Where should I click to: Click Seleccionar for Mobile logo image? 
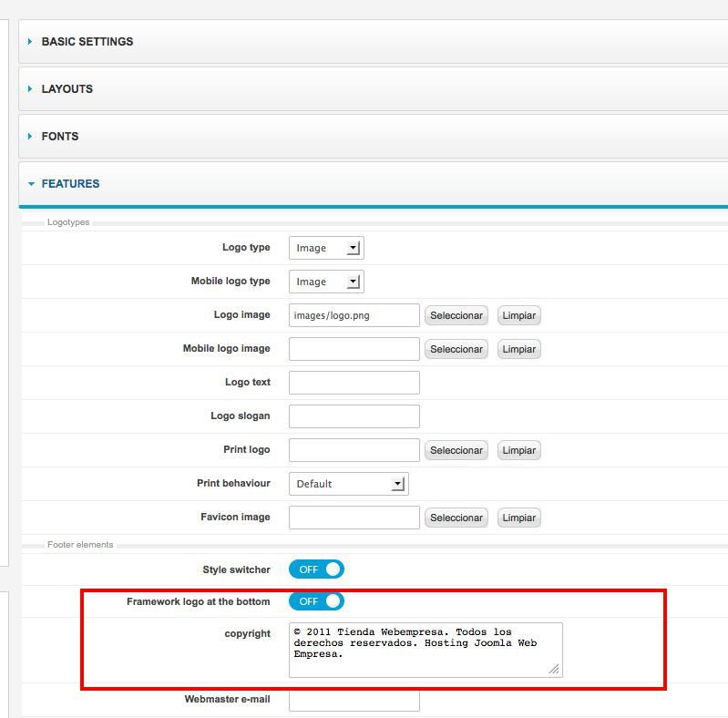456,349
